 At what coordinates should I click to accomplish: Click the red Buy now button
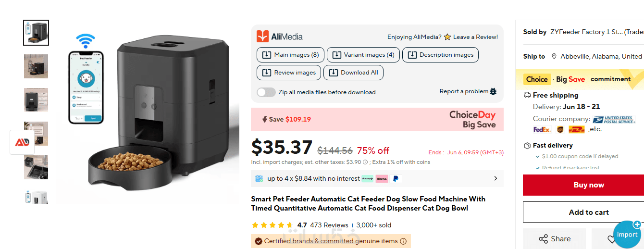tap(588, 185)
